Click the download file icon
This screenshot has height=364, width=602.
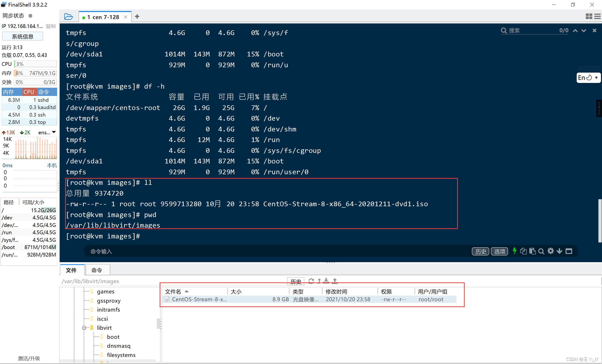[x=326, y=281]
